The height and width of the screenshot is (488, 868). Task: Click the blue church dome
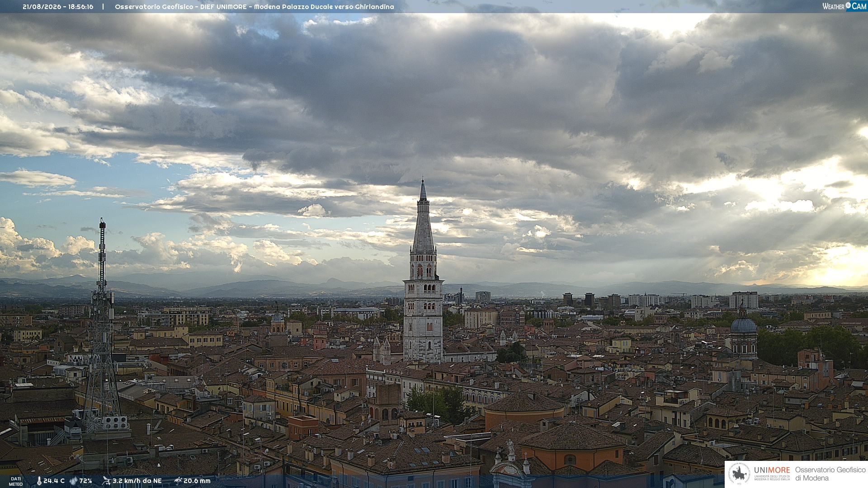[743, 324]
